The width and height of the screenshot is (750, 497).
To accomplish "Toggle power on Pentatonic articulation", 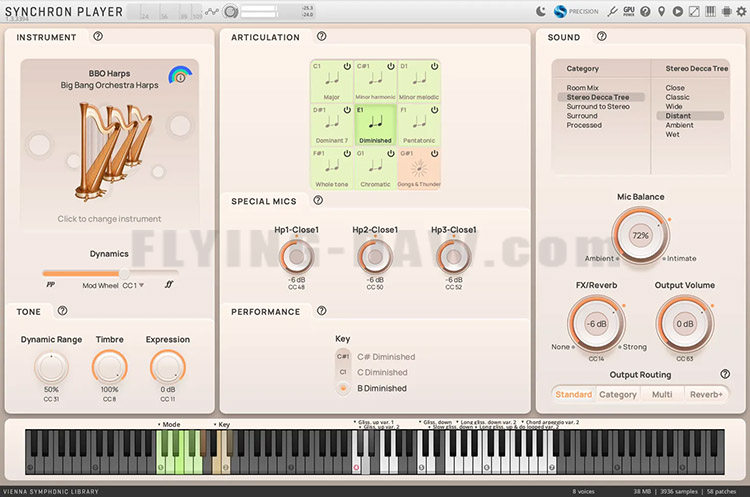I will pyautogui.click(x=434, y=110).
